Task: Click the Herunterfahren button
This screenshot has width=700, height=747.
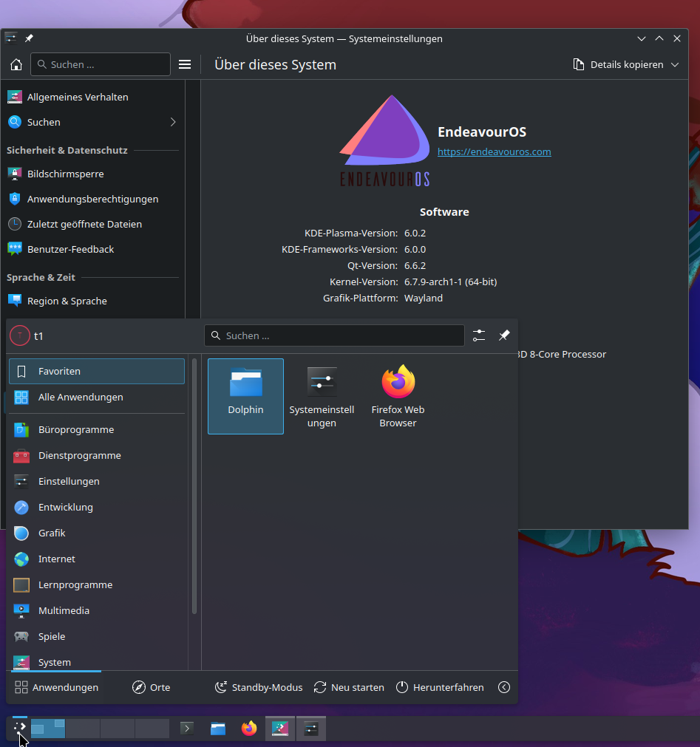Action: click(x=440, y=687)
